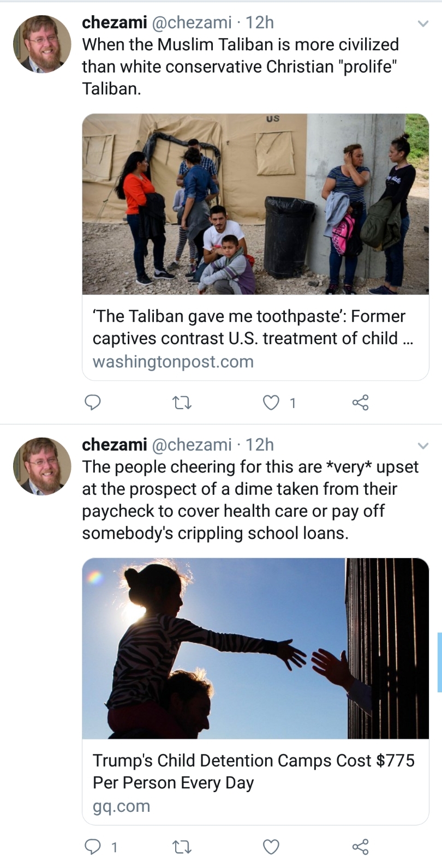Like the detention camps cost tweet

point(271,847)
